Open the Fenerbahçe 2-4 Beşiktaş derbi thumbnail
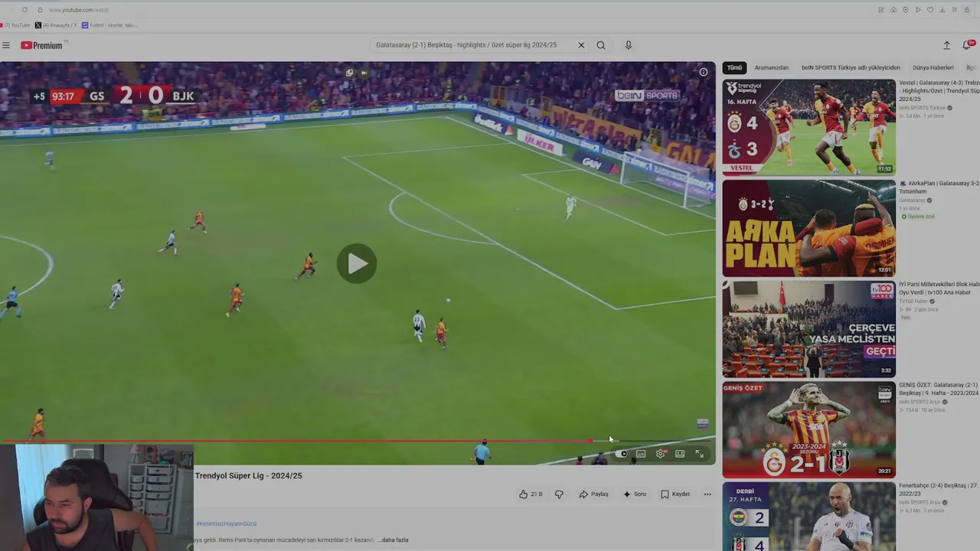This screenshot has height=551, width=980. point(809,517)
